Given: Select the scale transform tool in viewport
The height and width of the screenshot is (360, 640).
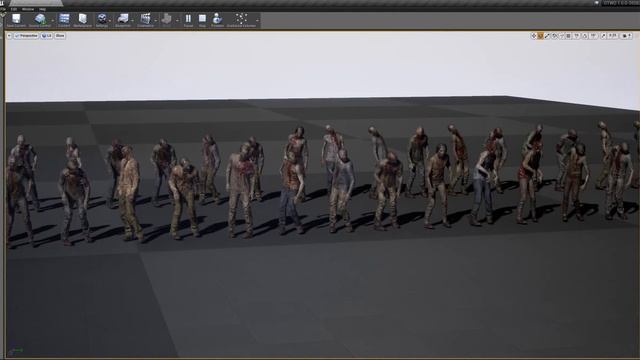Looking at the screenshot, I should [547, 36].
